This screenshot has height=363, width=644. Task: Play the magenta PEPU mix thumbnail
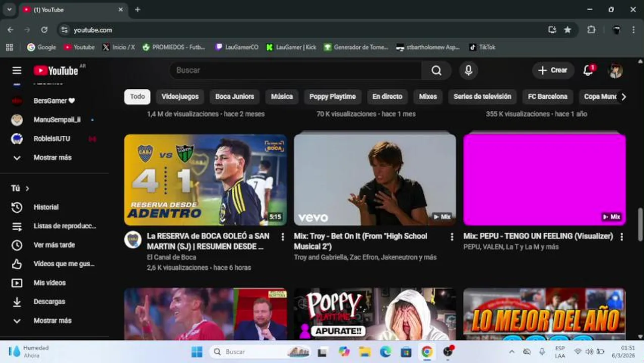click(545, 179)
